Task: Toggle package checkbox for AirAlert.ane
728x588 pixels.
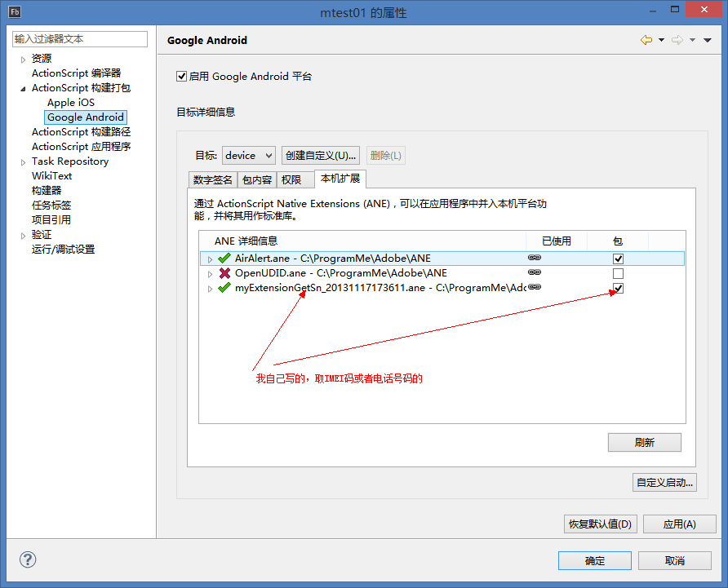Action: 618,259
